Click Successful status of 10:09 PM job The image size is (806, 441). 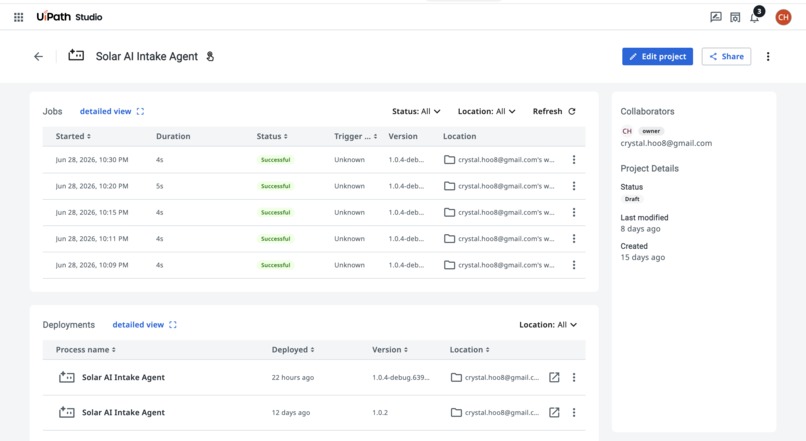click(x=276, y=265)
